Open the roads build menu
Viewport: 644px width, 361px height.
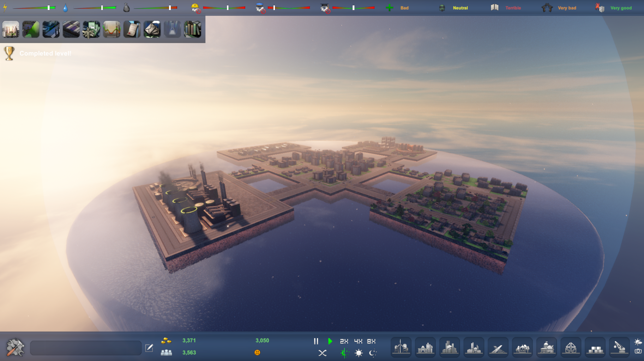tap(498, 347)
